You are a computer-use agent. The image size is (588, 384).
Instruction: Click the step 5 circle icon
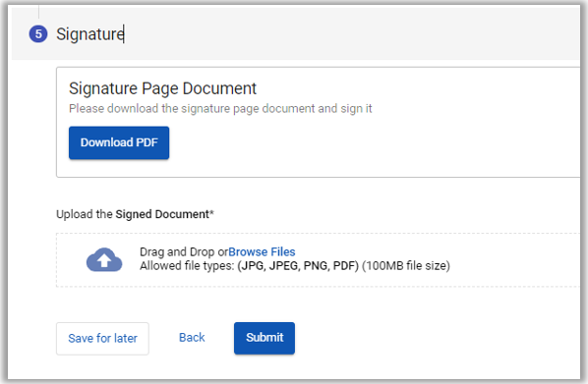tap(38, 34)
